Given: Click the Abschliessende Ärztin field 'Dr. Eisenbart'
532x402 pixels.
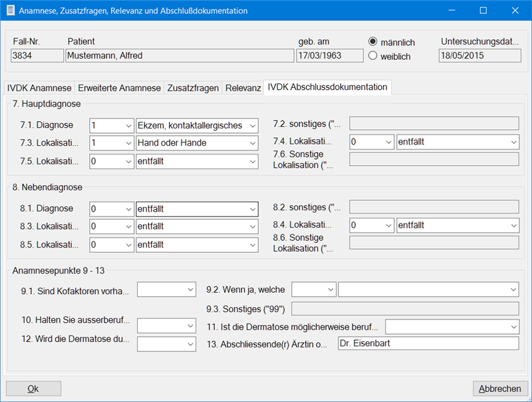Looking at the screenshot, I should tap(427, 344).
